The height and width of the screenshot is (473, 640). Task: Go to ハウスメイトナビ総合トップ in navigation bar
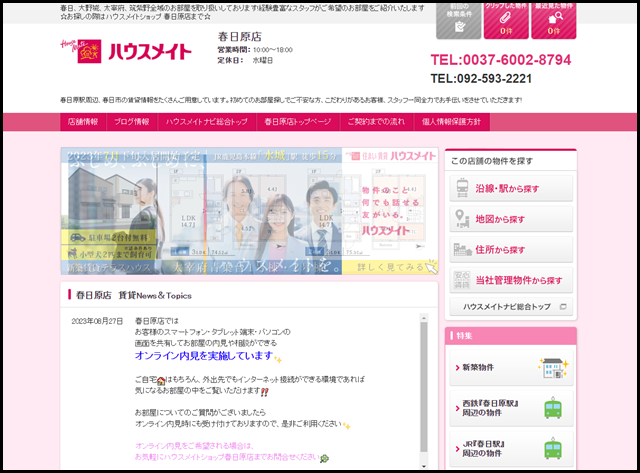[x=207, y=122]
